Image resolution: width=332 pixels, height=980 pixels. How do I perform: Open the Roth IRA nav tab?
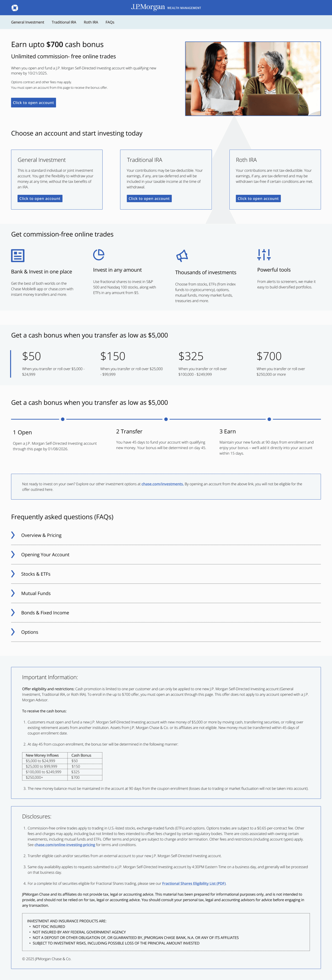click(x=91, y=22)
